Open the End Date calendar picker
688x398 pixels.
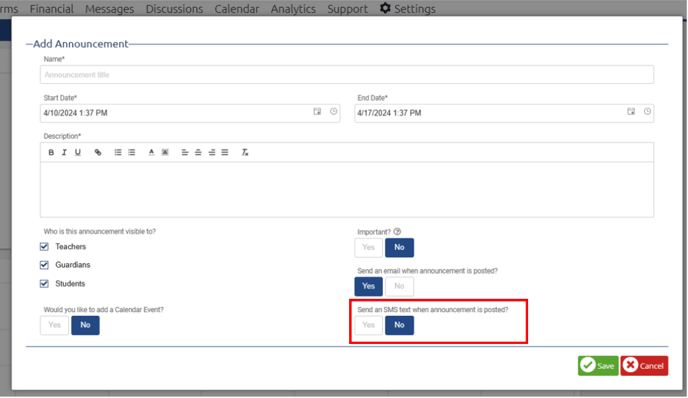tap(631, 111)
